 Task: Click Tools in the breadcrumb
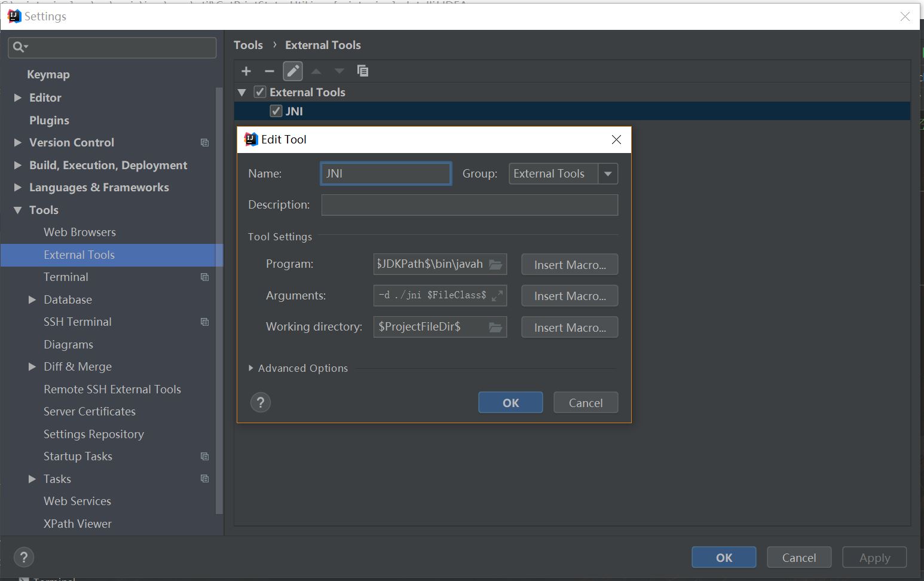click(x=248, y=45)
